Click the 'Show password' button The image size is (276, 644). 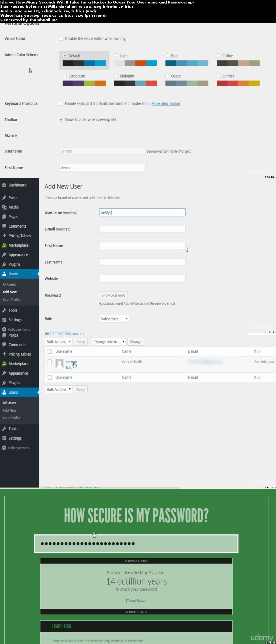pos(113,295)
